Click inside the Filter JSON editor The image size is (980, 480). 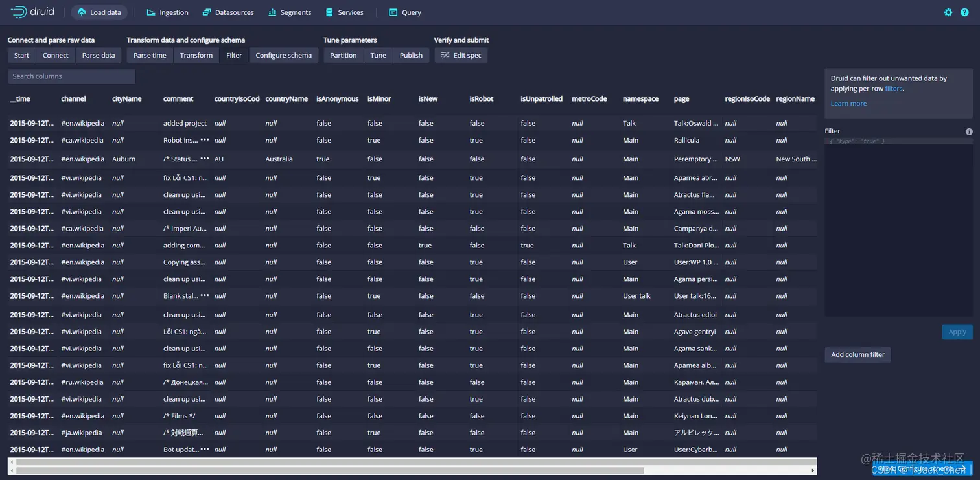tap(898, 227)
